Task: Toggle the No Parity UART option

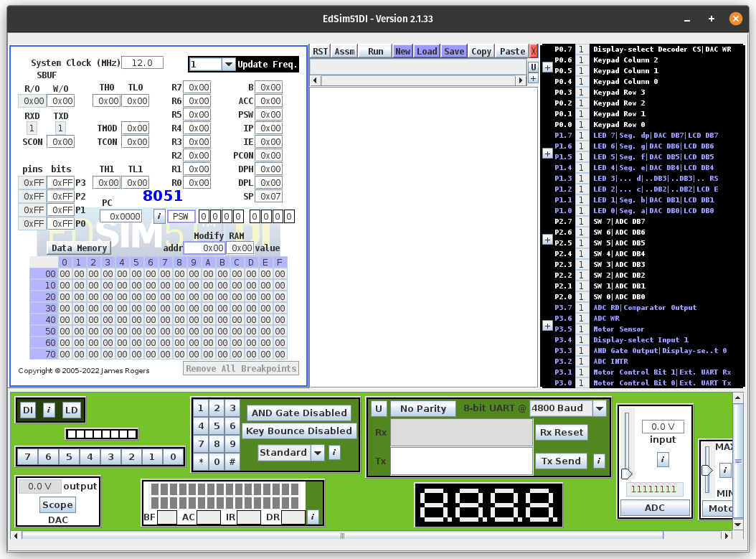Action: [x=423, y=408]
